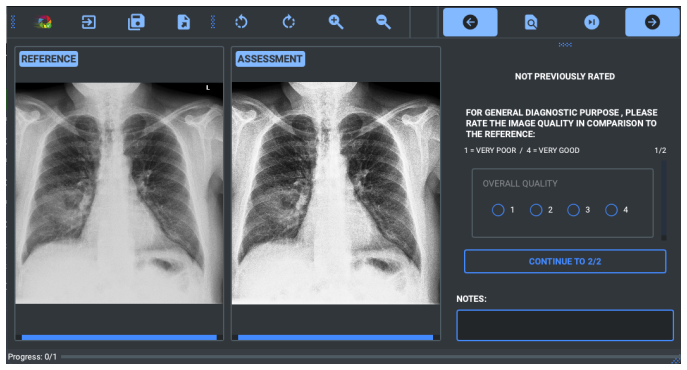Select overall quality rating 3

[x=574, y=210]
